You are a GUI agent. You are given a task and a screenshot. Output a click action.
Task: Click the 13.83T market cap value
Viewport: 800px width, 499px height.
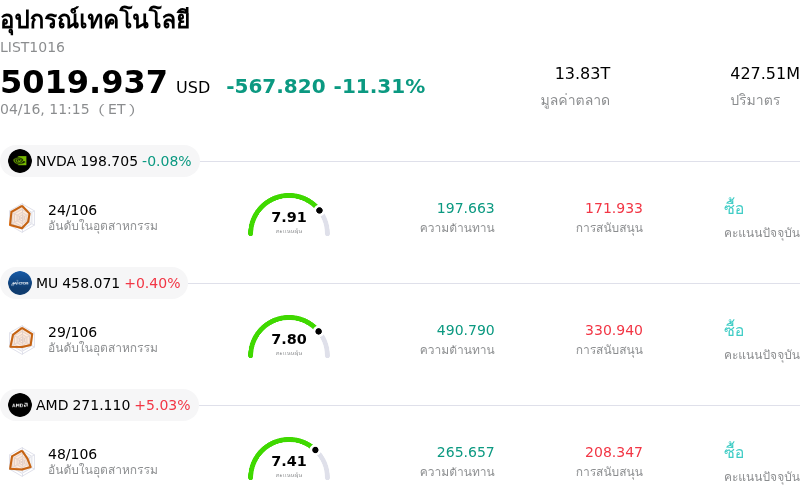tap(582, 73)
